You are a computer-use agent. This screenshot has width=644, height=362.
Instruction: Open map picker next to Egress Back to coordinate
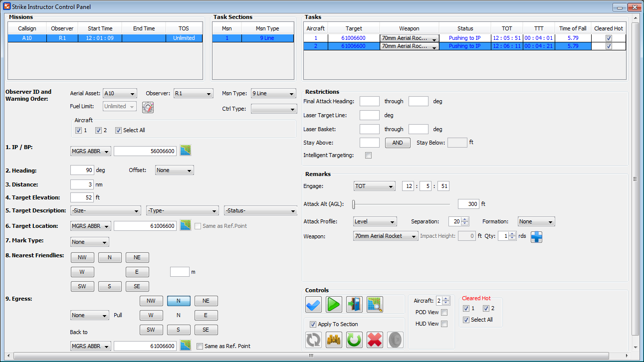tap(186, 346)
